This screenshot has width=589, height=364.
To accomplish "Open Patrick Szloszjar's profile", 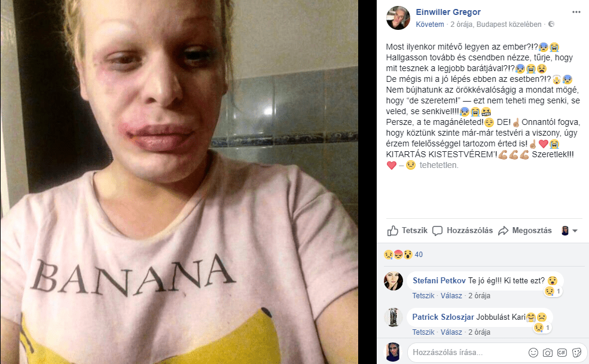I will (443, 317).
